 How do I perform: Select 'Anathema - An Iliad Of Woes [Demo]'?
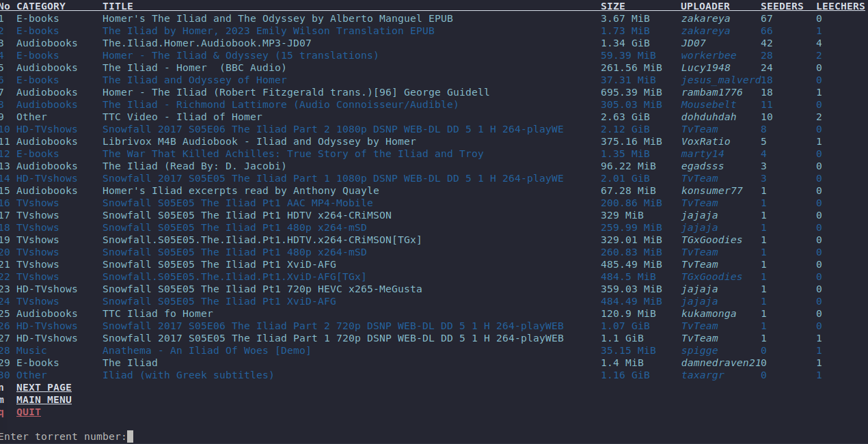(207, 350)
